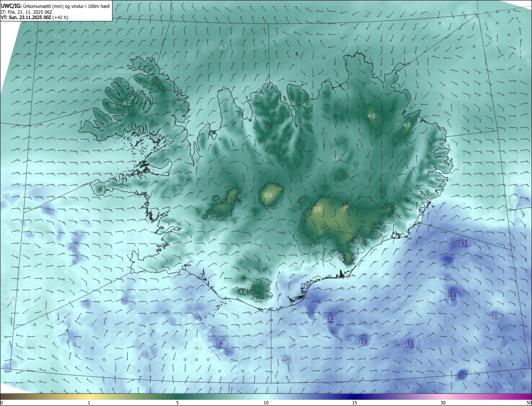The width and height of the screenshot is (532, 406).
Task: Click the 13.4 precipitation value label
Action: 365,342
